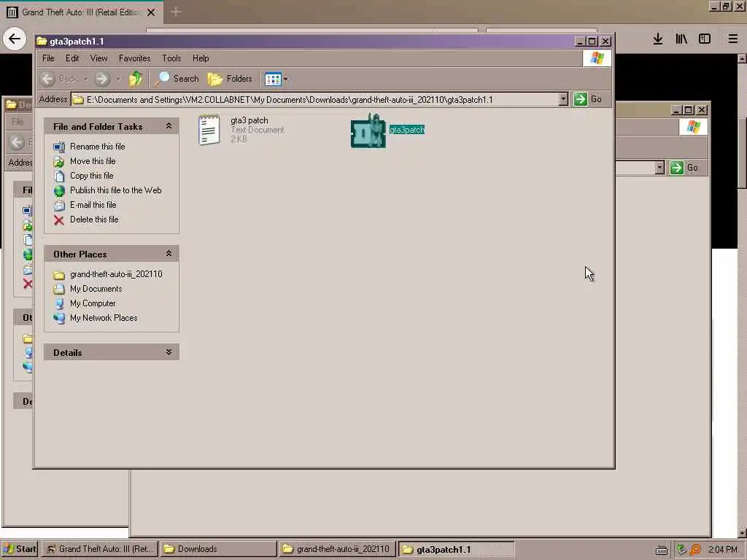This screenshot has height=560, width=747.
Task: Open browser downloads arrow icon
Action: tap(658, 39)
